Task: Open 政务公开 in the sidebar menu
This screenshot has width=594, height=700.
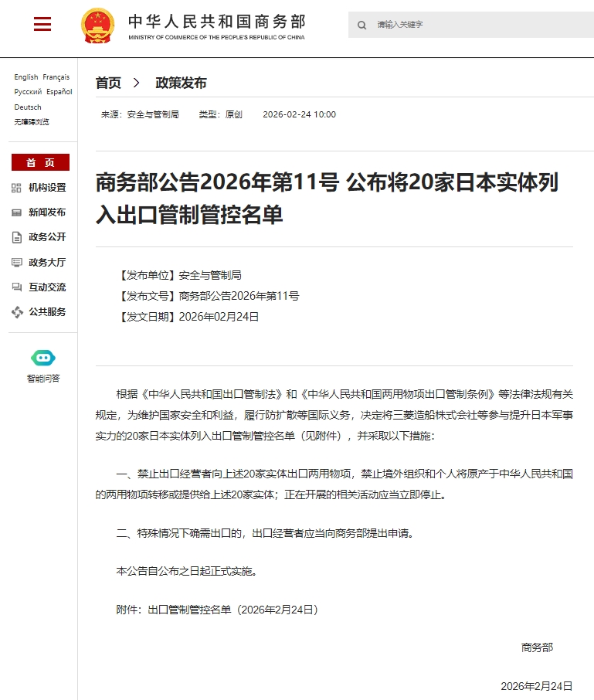Action: pos(47,237)
